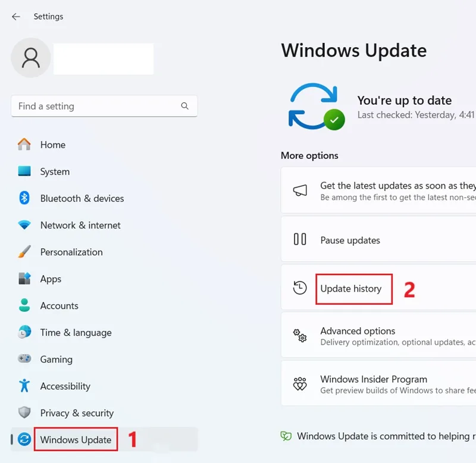Click the Network wifi icon
Image resolution: width=476 pixels, height=463 pixels.
(x=24, y=225)
